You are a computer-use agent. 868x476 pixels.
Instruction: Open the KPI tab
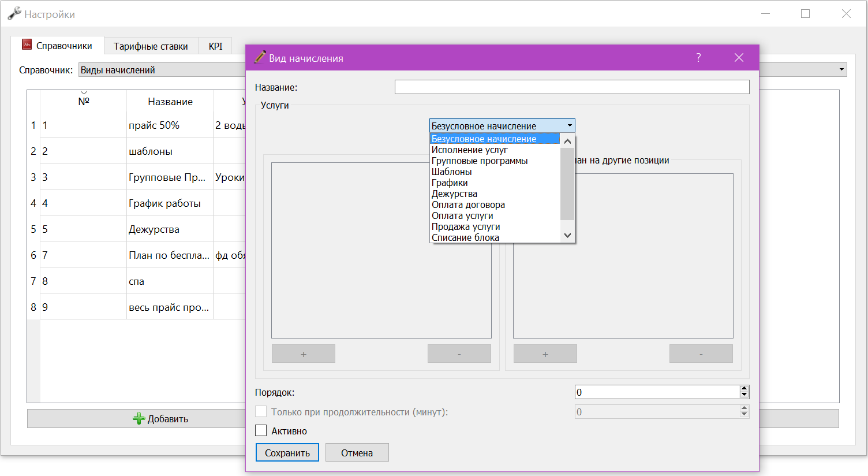pos(215,46)
